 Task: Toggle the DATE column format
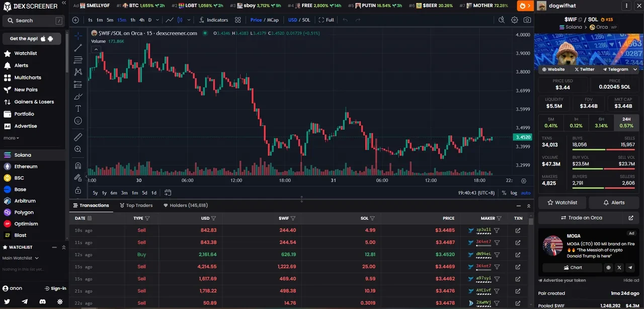(90, 219)
